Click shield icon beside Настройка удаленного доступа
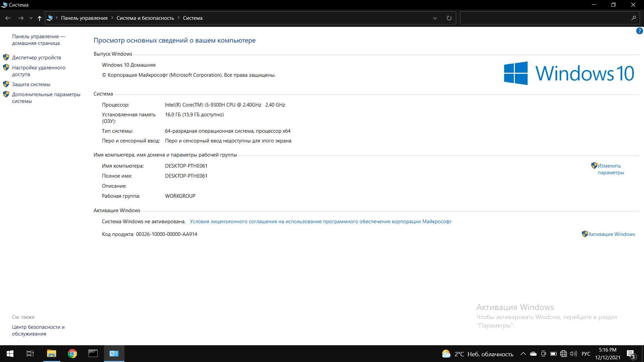The image size is (644, 362). [6, 67]
